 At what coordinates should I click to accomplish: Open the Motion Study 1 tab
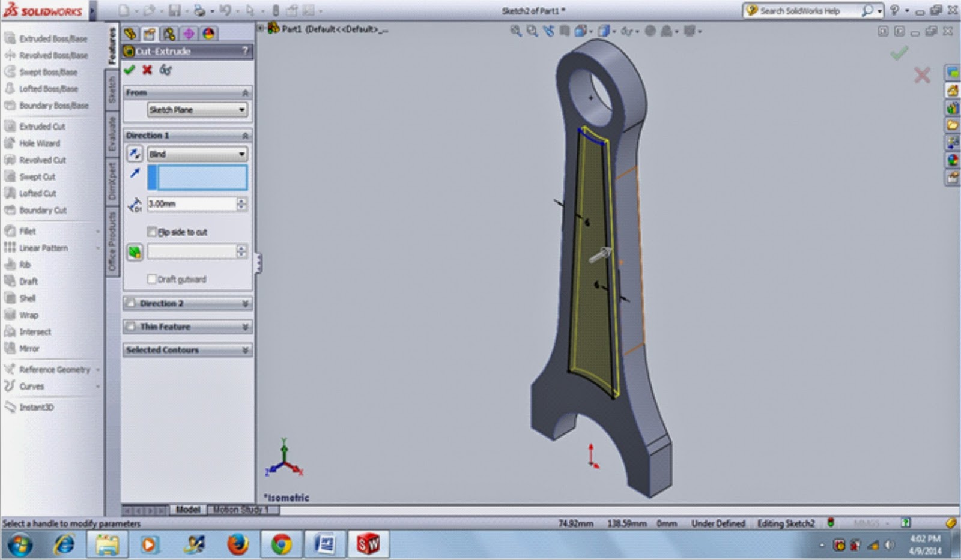(240, 509)
